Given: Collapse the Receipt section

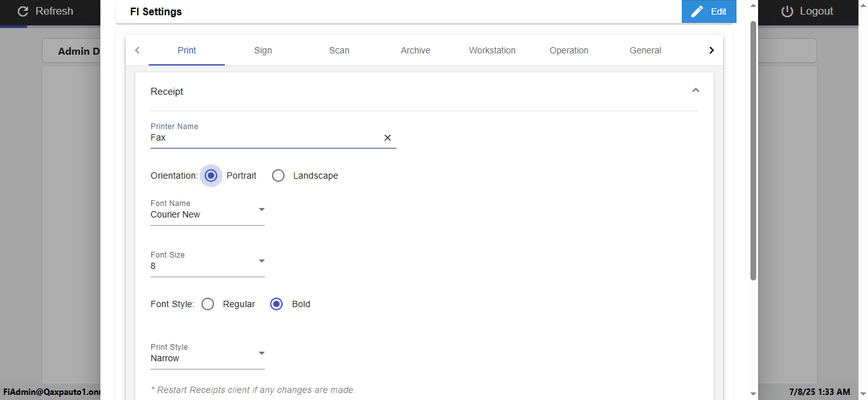Looking at the screenshot, I should coord(696,91).
